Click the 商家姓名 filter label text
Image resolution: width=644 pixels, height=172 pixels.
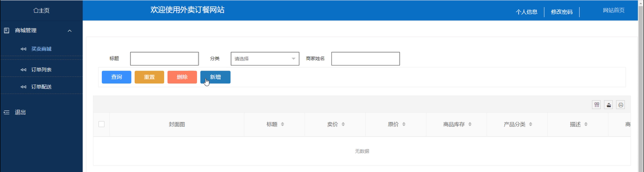(315, 58)
